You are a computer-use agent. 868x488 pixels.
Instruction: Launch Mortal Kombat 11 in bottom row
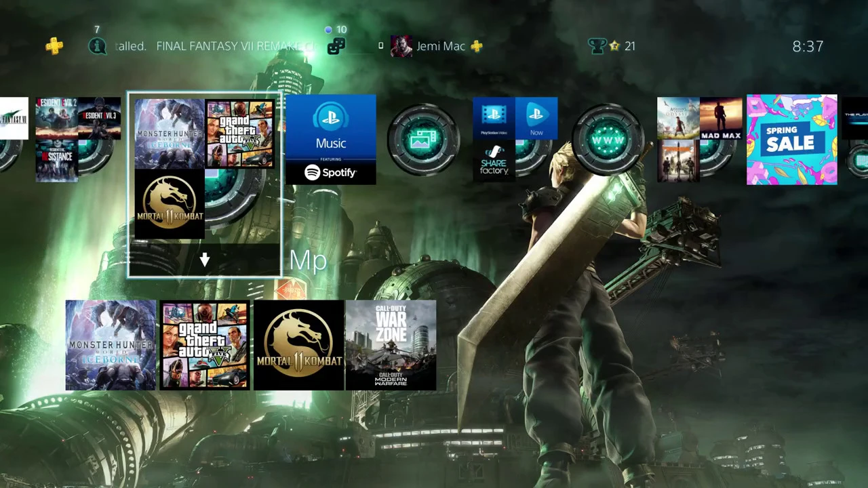pyautogui.click(x=299, y=345)
